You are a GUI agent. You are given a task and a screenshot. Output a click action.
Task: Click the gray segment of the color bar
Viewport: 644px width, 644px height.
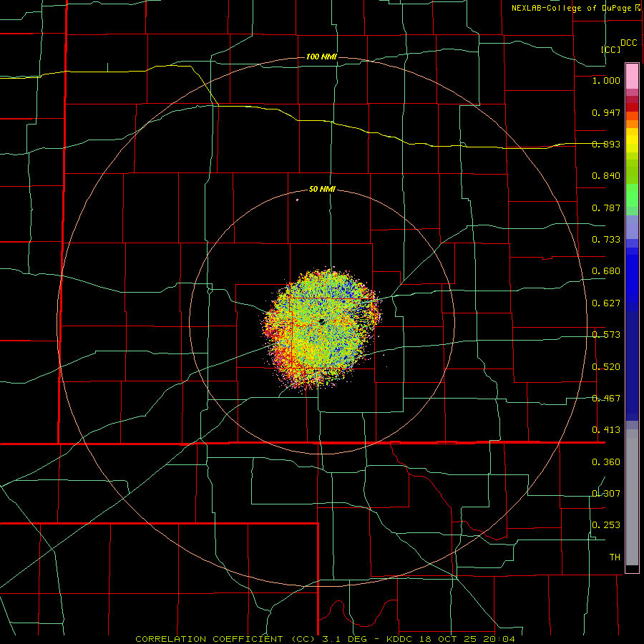[x=632, y=497]
